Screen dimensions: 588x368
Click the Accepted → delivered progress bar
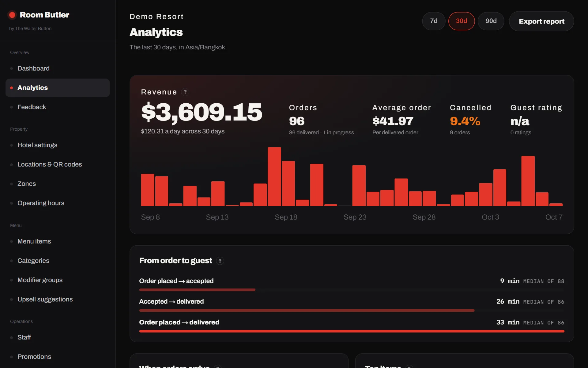pos(307,311)
